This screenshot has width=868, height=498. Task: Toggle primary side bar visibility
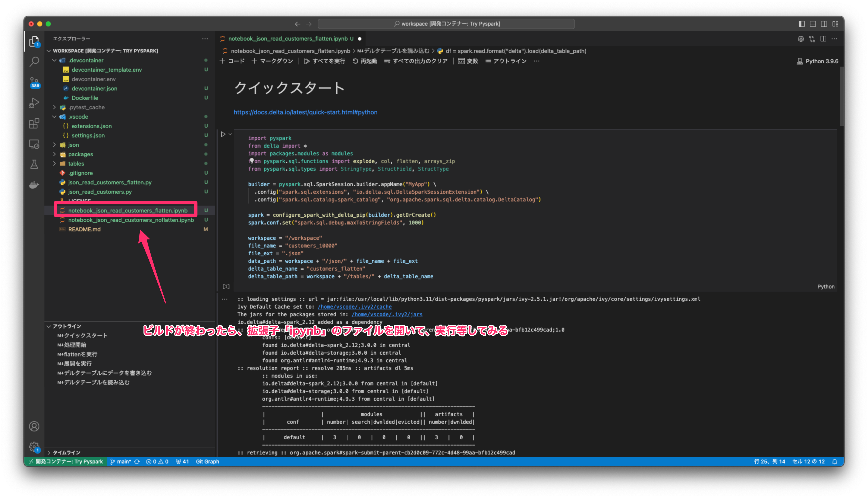pos(801,24)
